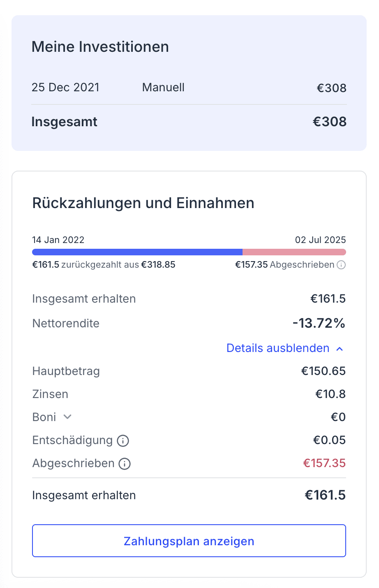Viewport: 379px width, 588px height.
Task: Click the Rückzahlungen und Einnahmen heading
Action: [x=143, y=203]
